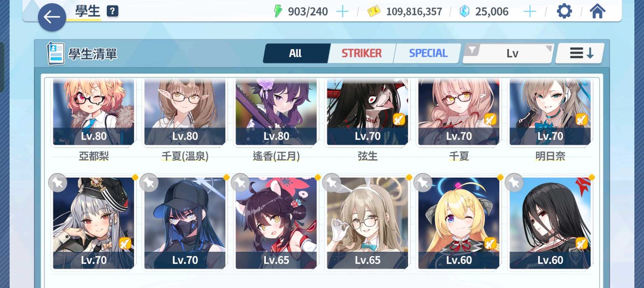Screen dimensions: 644x288
Task: Toggle pin on blonde Lv.60 student
Action: tap(423, 183)
